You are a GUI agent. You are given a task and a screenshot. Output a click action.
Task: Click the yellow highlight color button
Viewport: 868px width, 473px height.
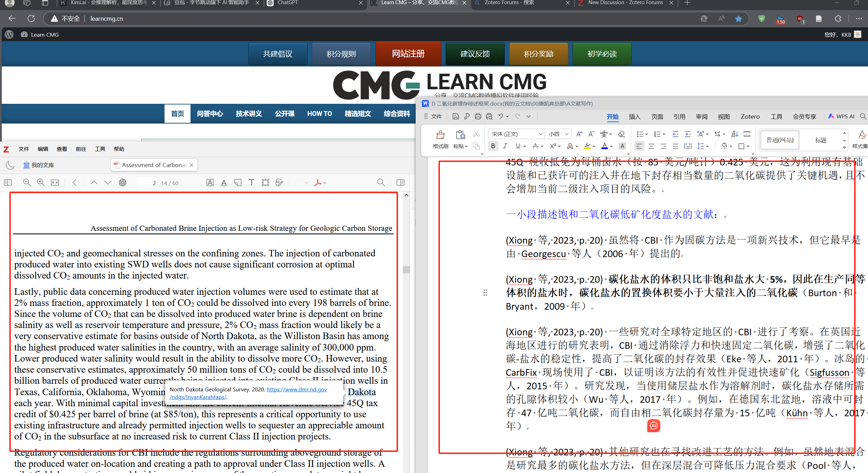(x=587, y=146)
